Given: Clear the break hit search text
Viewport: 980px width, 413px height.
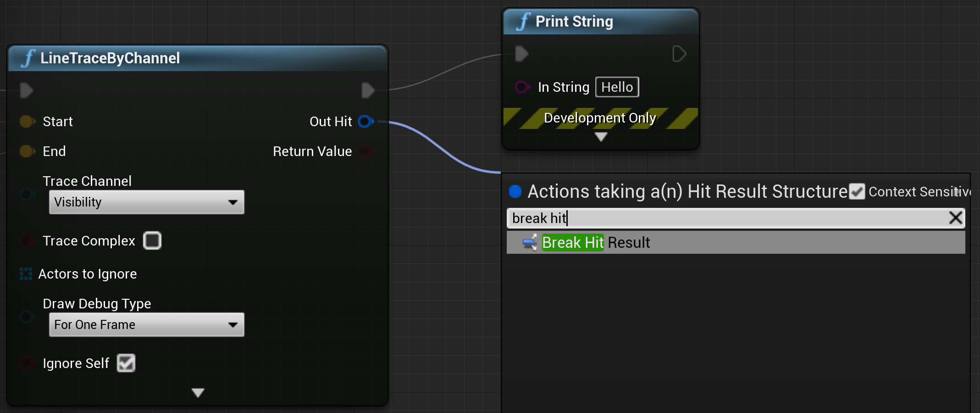Looking at the screenshot, I should click(x=955, y=218).
